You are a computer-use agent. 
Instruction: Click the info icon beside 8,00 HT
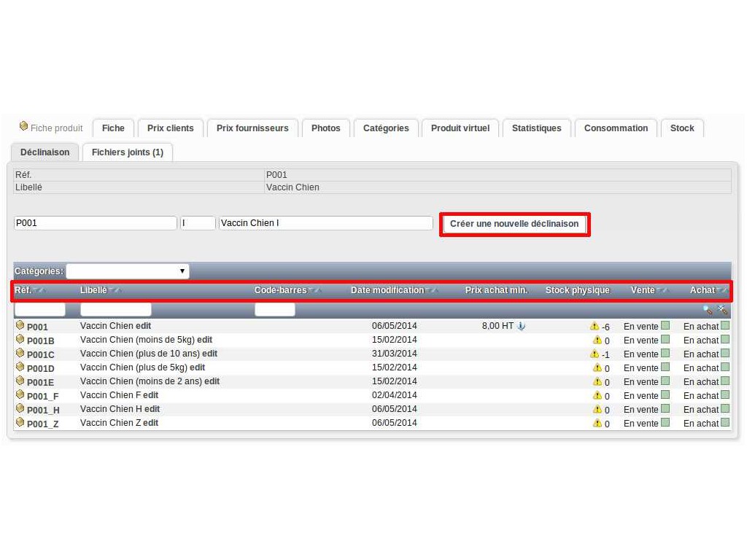[x=521, y=326]
